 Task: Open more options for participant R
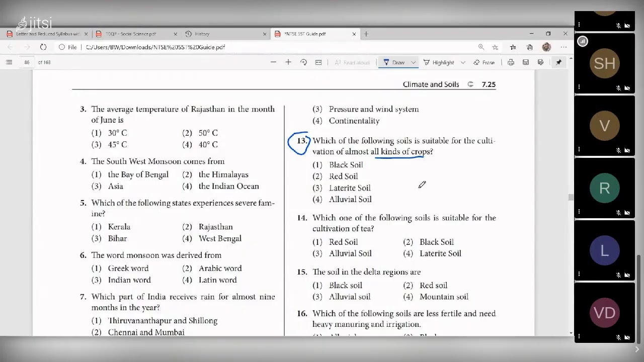point(579,212)
